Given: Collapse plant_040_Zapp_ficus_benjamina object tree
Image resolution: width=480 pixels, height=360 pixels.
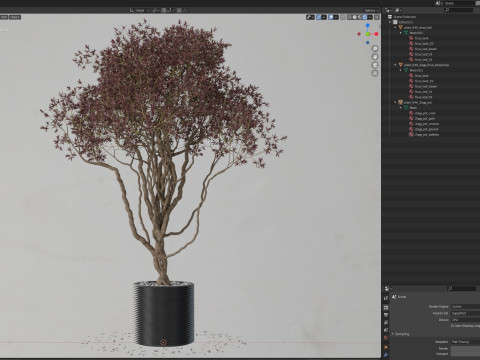Looking at the screenshot, I should pos(395,65).
